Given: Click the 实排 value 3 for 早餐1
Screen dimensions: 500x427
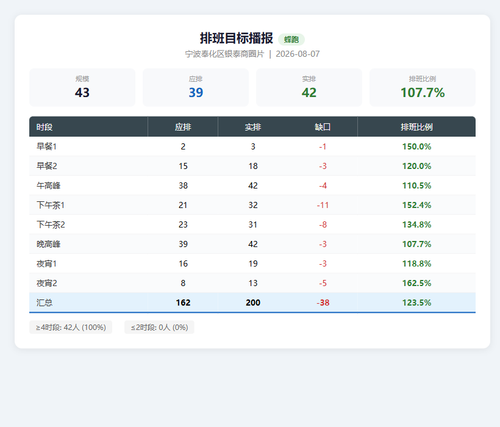Looking at the screenshot, I should (253, 146).
